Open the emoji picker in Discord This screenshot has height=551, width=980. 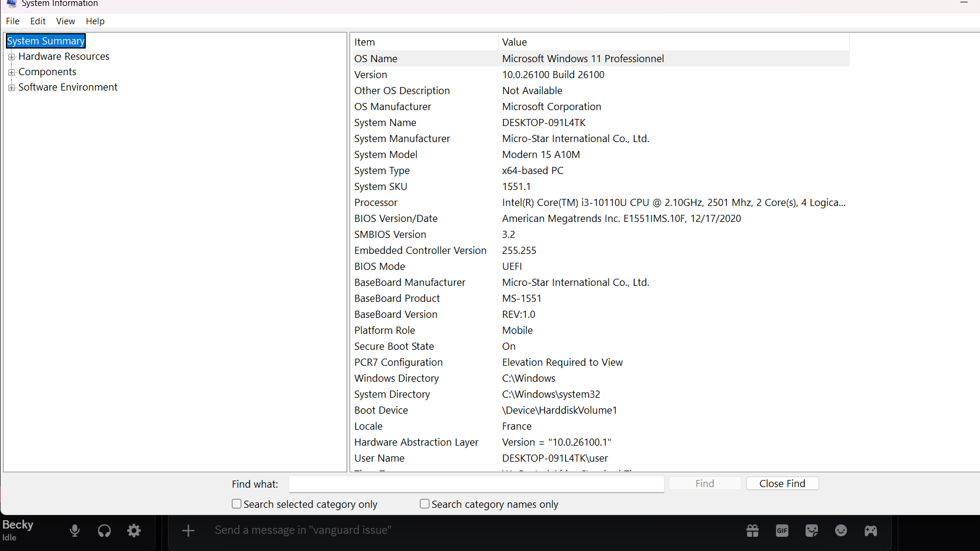(841, 531)
